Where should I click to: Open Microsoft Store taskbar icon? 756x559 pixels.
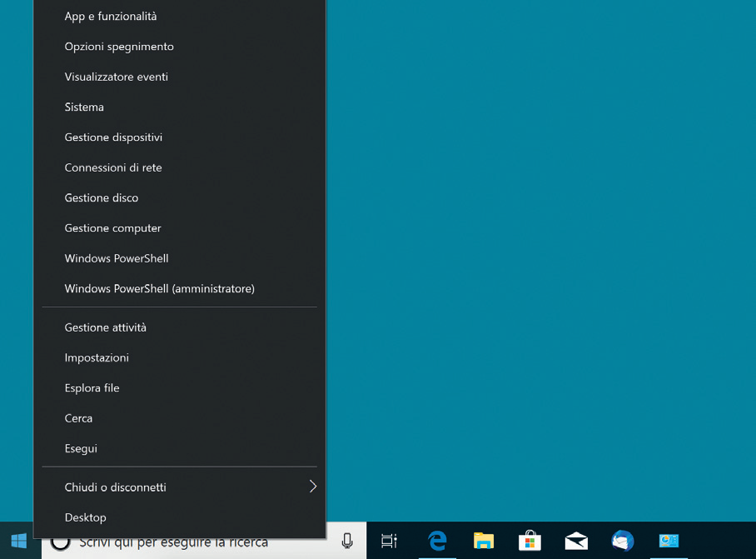coord(530,542)
